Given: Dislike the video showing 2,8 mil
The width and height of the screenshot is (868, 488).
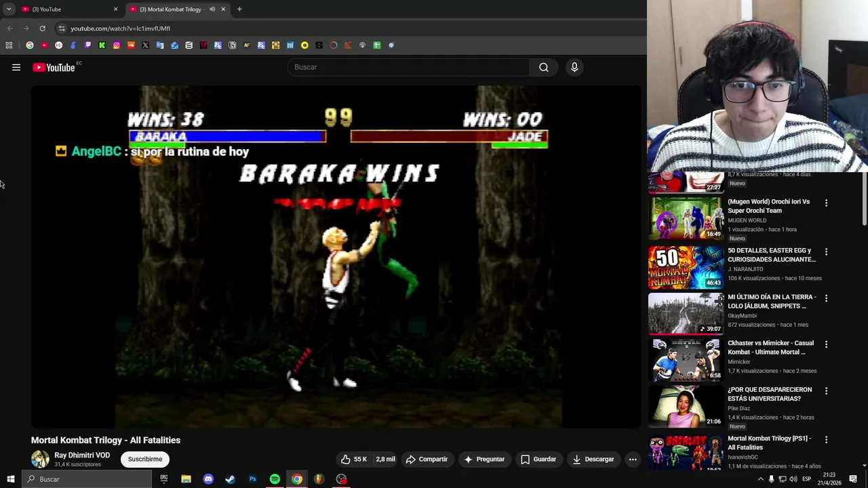Looking at the screenshot, I should pyautogui.click(x=385, y=459).
